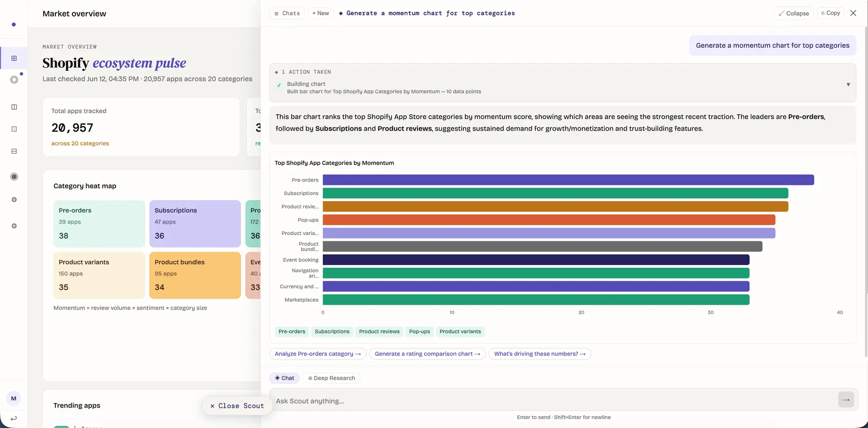Open the Product bundles heat map card
The height and width of the screenshot is (428, 868).
coord(195,275)
